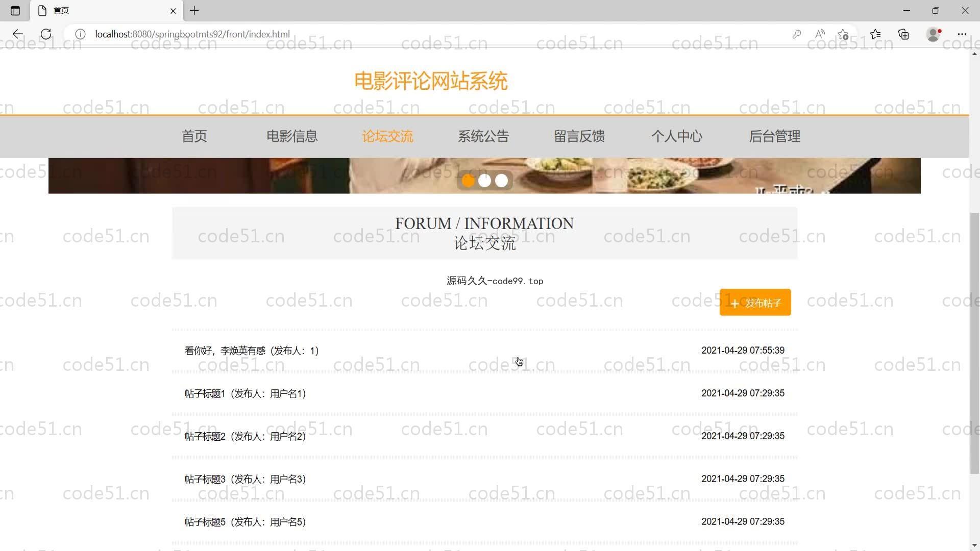Close the 首页 browser tab
Viewport: 980px width, 551px height.
coord(173,11)
